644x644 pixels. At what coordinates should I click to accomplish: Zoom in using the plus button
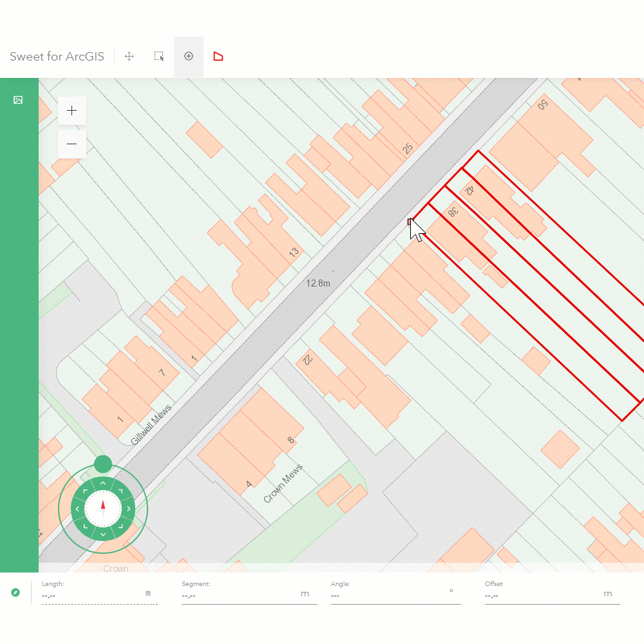click(72, 111)
